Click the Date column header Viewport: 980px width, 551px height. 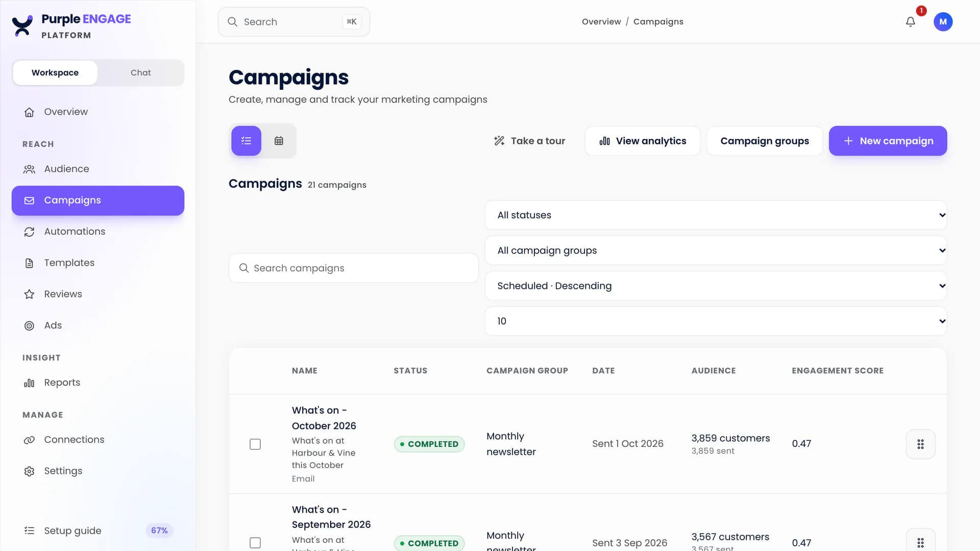[x=603, y=371]
